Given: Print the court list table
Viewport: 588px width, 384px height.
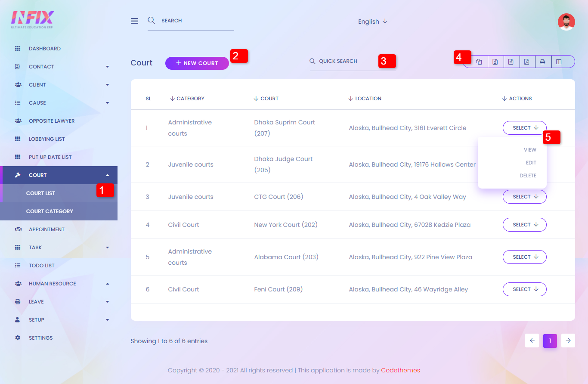Looking at the screenshot, I should (x=543, y=62).
